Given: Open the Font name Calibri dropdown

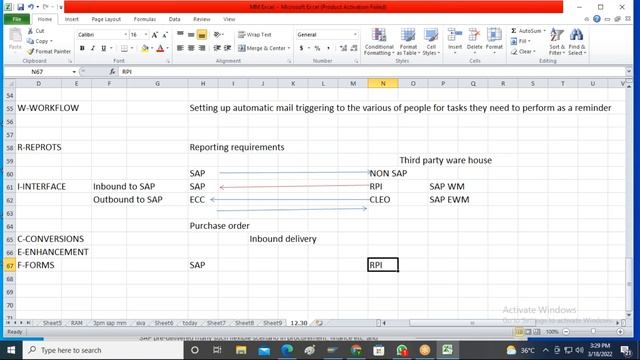Looking at the screenshot, I should 125,35.
